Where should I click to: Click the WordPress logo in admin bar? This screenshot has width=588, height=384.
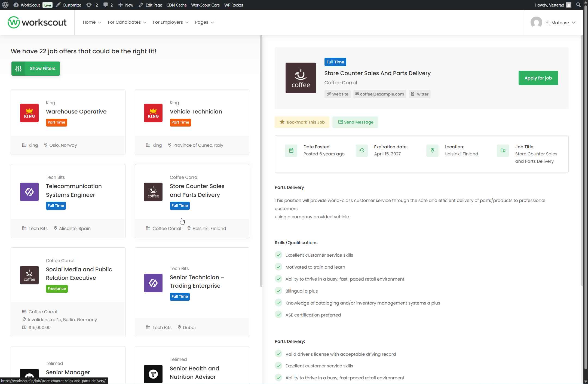point(5,5)
